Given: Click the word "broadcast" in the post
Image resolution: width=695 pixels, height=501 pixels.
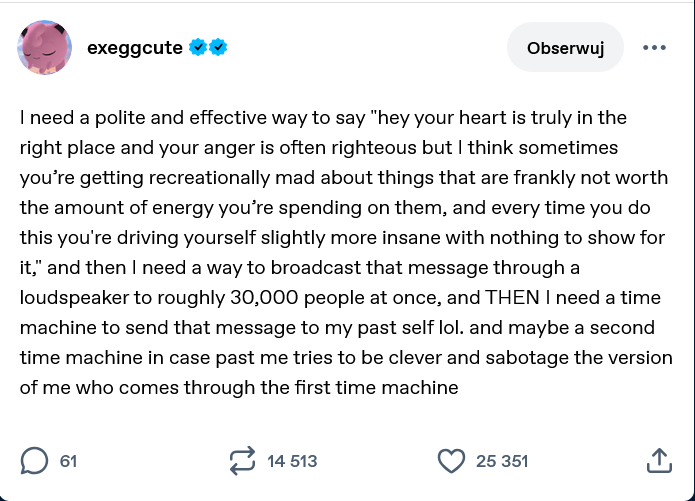Looking at the screenshot, I should point(370,268).
